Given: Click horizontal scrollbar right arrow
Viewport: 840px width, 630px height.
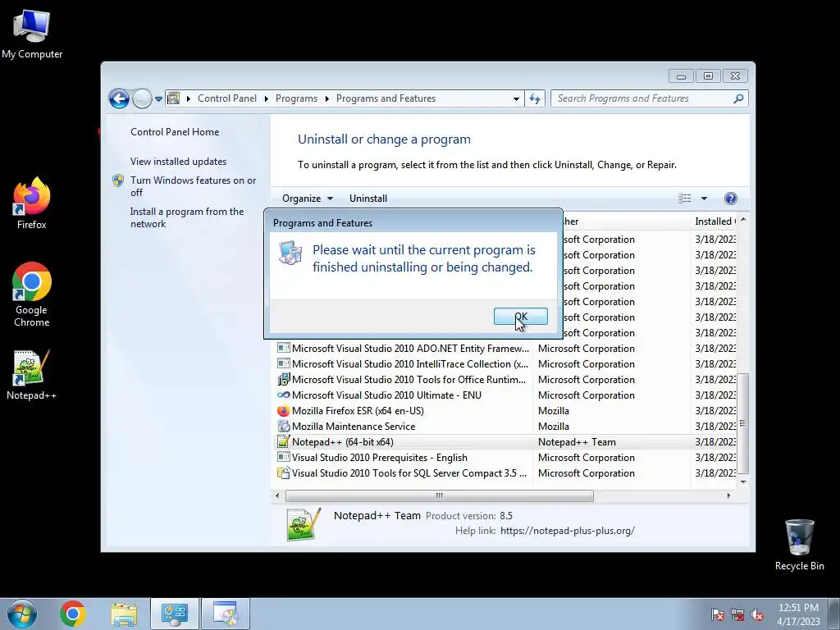Looking at the screenshot, I should click(x=728, y=495).
